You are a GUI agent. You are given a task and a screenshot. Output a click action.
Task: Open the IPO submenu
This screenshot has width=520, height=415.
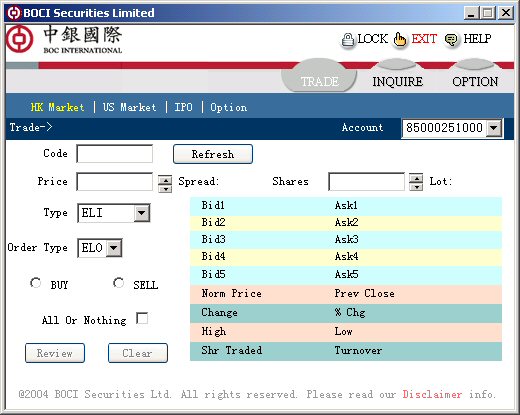click(x=183, y=107)
